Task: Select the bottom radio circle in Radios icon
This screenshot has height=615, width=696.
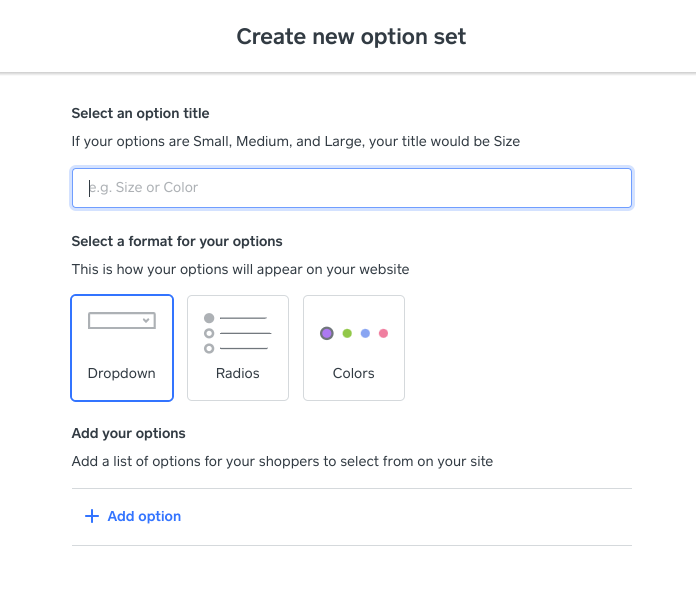Action: [x=209, y=348]
